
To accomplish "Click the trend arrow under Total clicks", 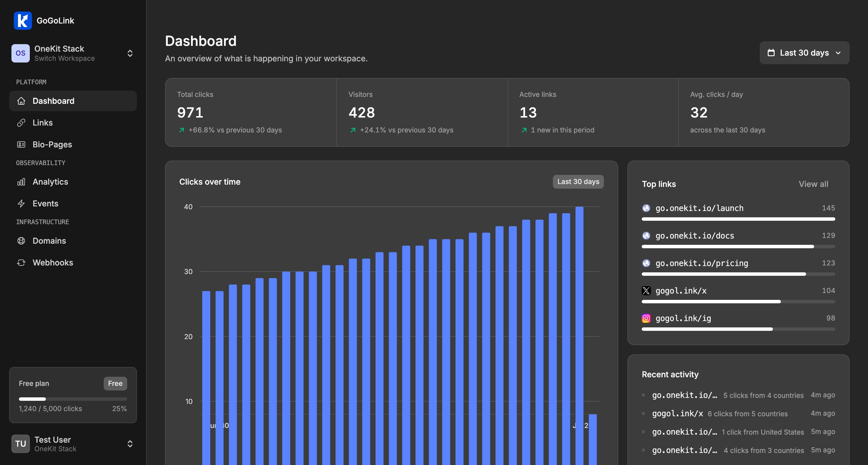I will tap(182, 130).
